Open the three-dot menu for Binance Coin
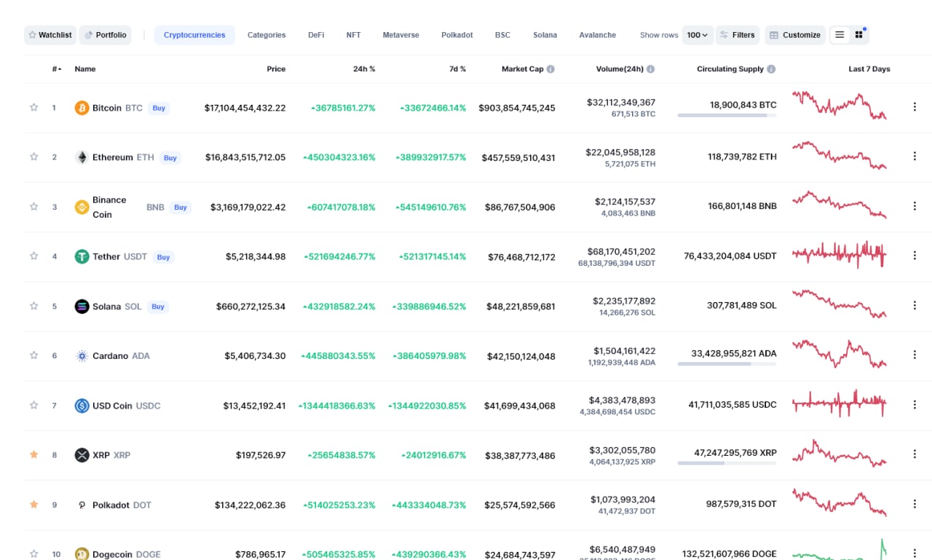 point(915,206)
